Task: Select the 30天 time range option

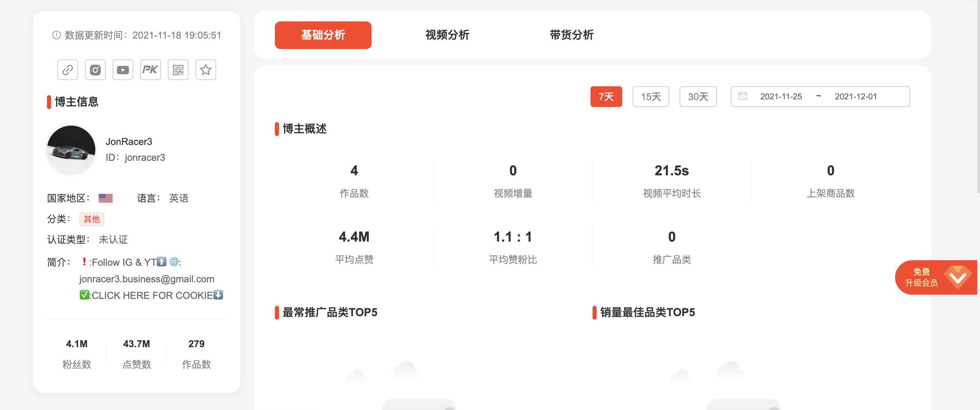Action: 698,97
